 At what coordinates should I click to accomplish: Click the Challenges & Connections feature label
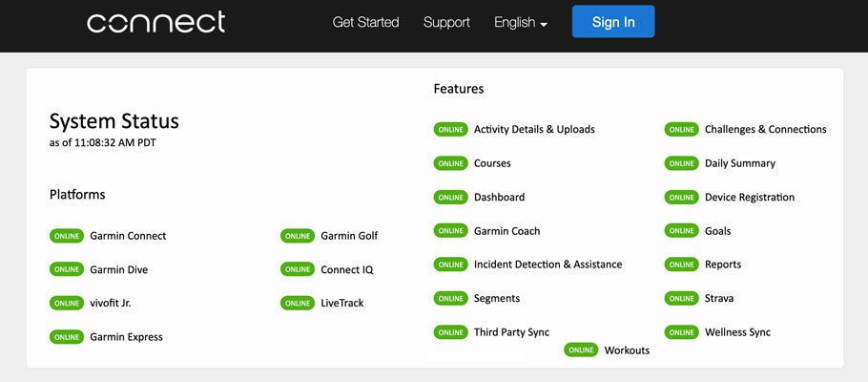tap(765, 129)
